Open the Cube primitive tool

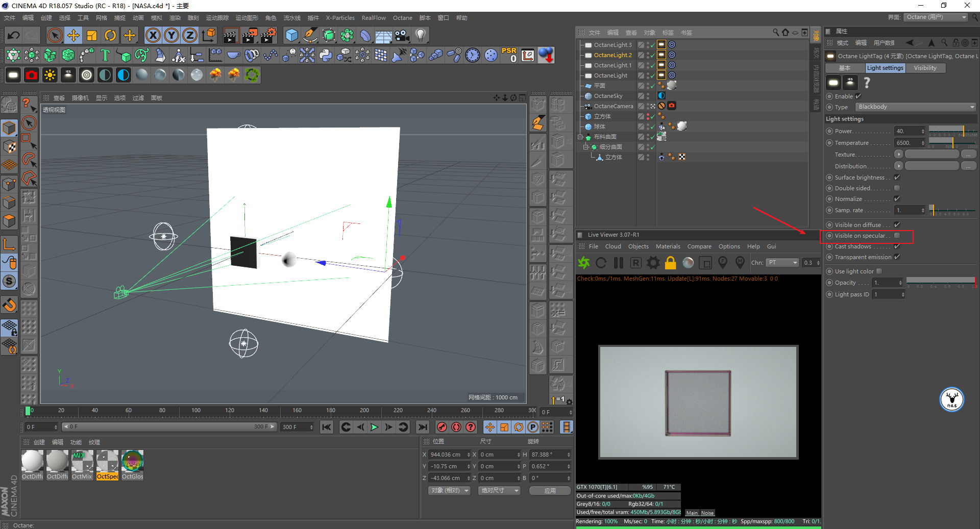pyautogui.click(x=291, y=35)
